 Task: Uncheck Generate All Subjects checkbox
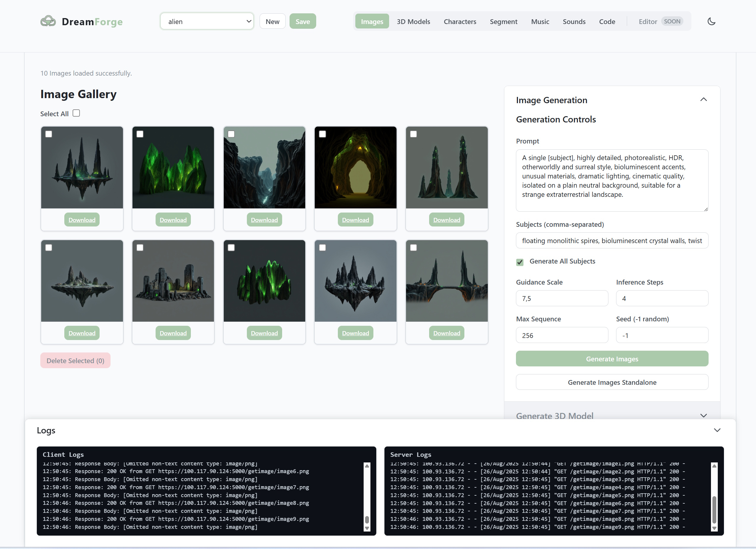click(x=520, y=262)
